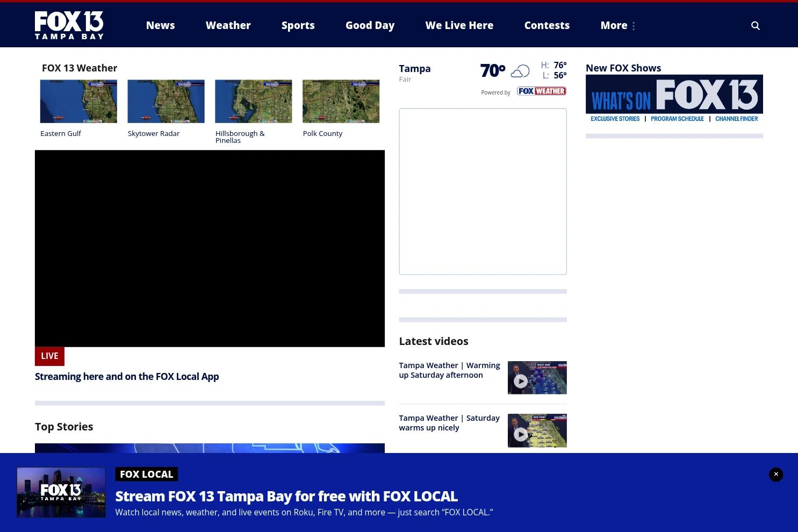Image resolution: width=798 pixels, height=532 pixels.
Task: Open the Skytower Radar thumbnail
Action: [x=166, y=102]
